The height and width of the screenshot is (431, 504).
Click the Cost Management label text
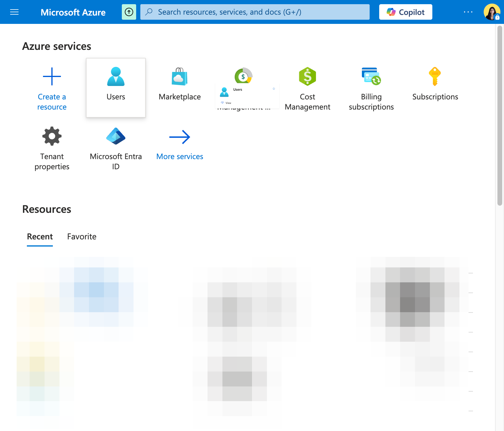[x=308, y=102]
